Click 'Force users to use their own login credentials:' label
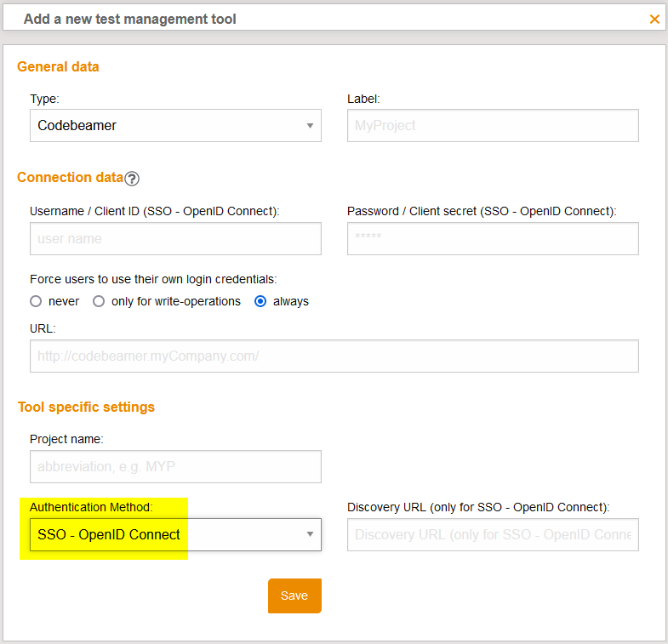668x644 pixels. coord(153,279)
